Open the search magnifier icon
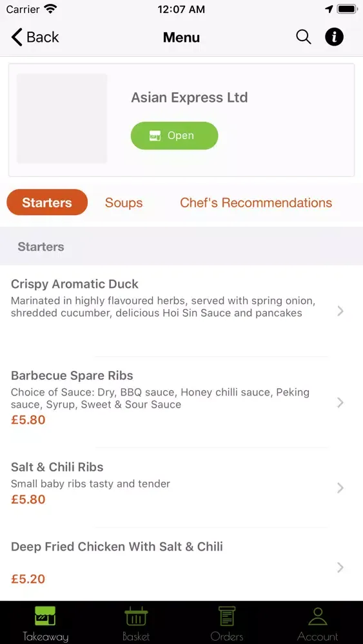 pos(304,37)
